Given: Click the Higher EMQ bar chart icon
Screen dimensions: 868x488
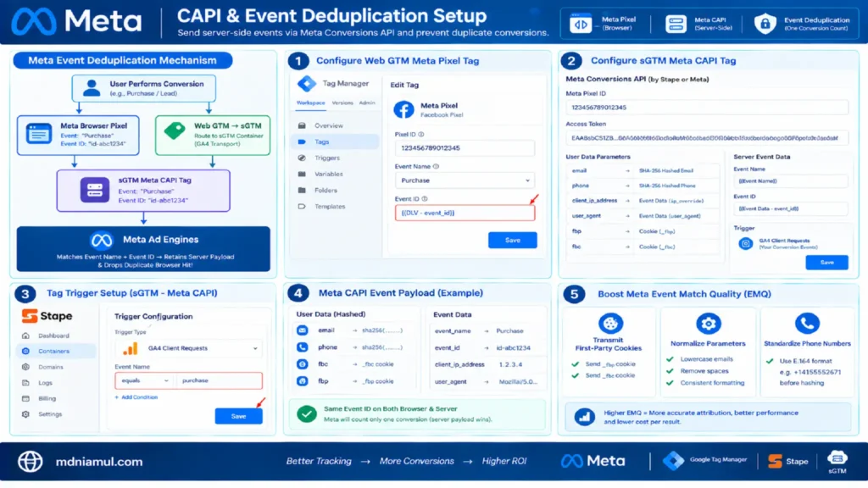Looking at the screenshot, I should pos(584,417).
